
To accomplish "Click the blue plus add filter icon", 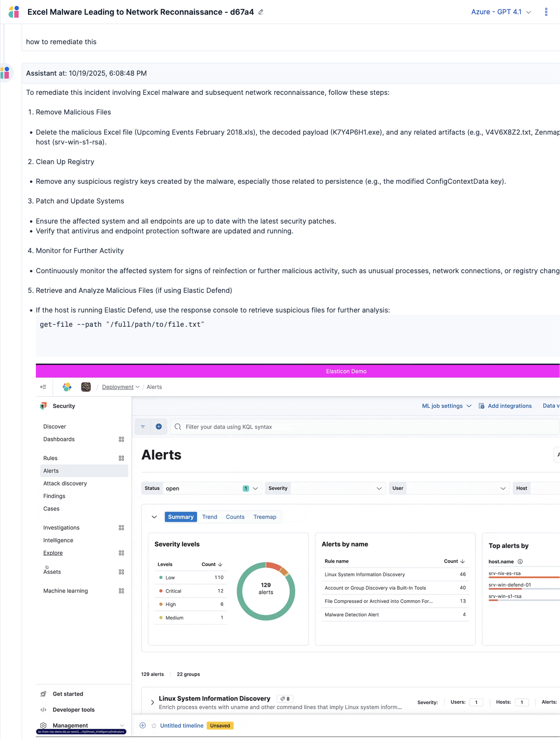I will tap(159, 426).
